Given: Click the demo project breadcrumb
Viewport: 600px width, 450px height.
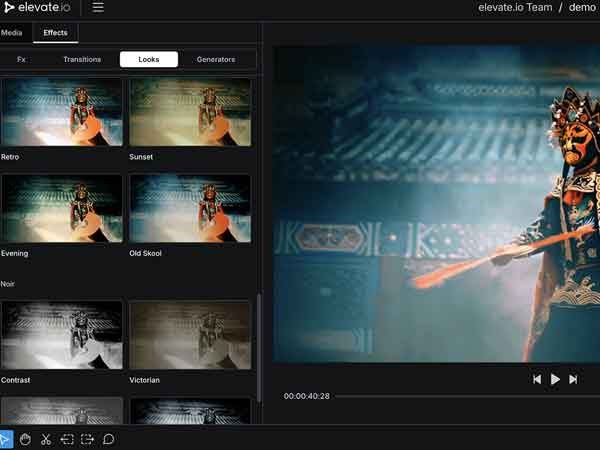Looking at the screenshot, I should point(583,7).
